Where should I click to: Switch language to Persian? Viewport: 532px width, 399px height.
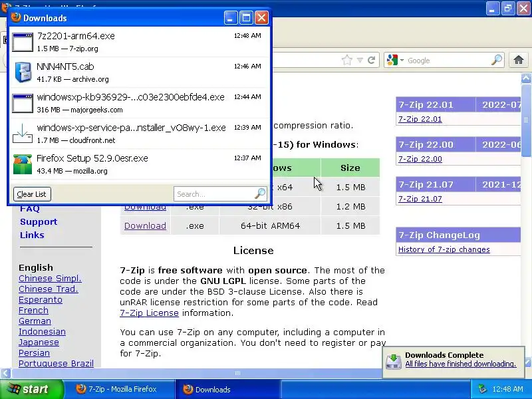point(34,353)
